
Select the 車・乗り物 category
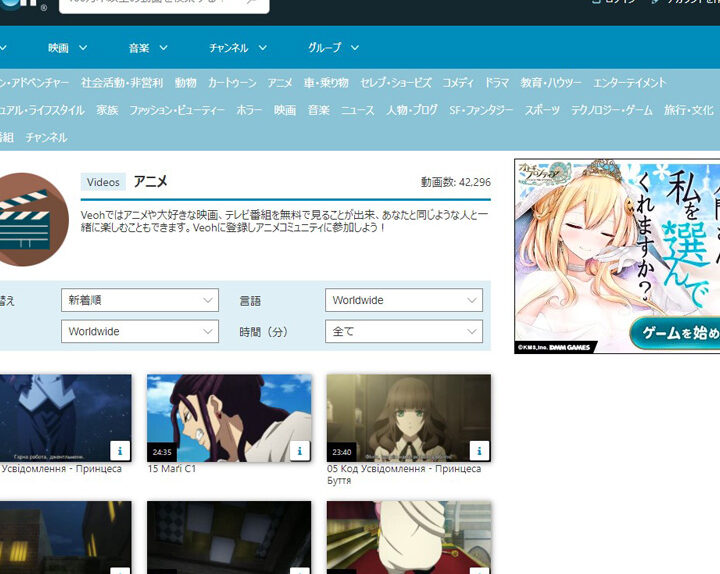pos(326,83)
